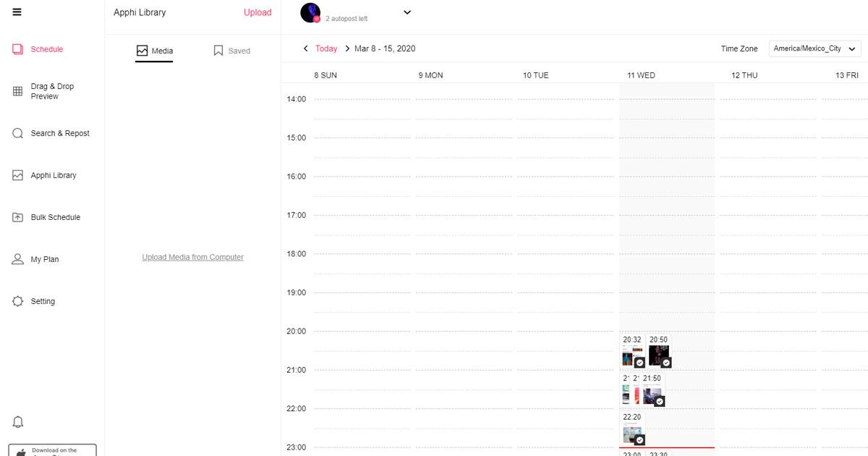Go to previous week arrow
Viewport: 868px width, 456px height.
305,48
